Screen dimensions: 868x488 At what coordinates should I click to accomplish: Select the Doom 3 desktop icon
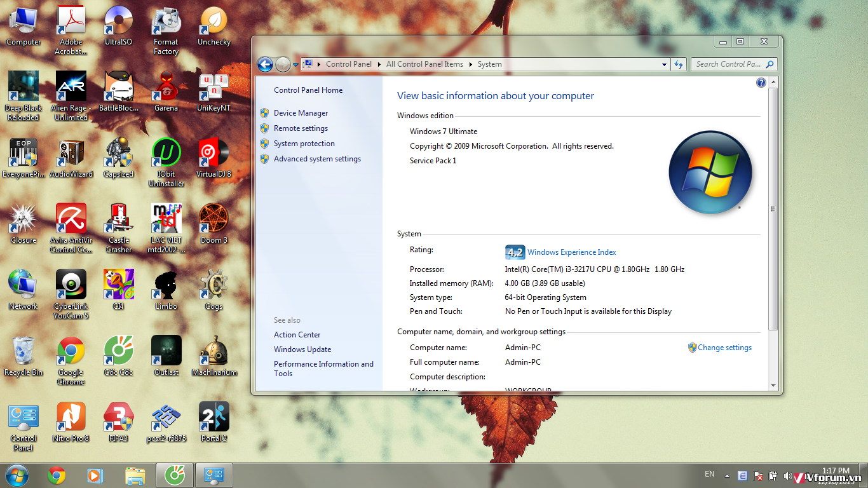pyautogui.click(x=214, y=224)
